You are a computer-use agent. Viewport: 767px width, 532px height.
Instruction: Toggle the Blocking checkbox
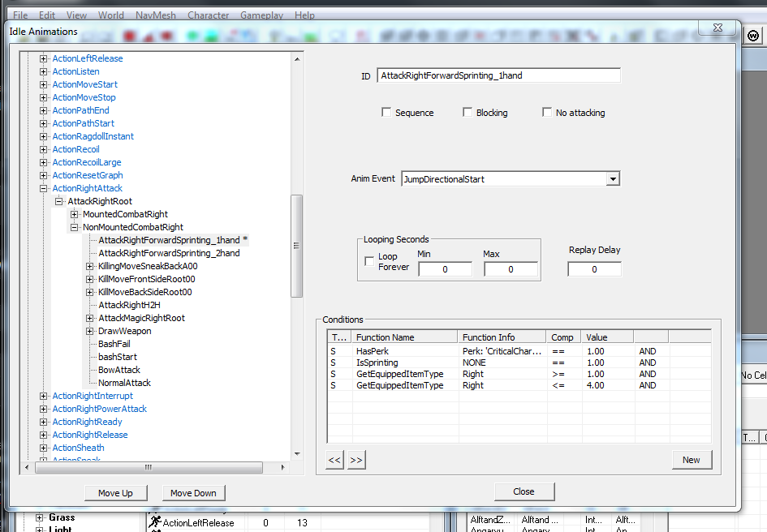pyautogui.click(x=468, y=113)
